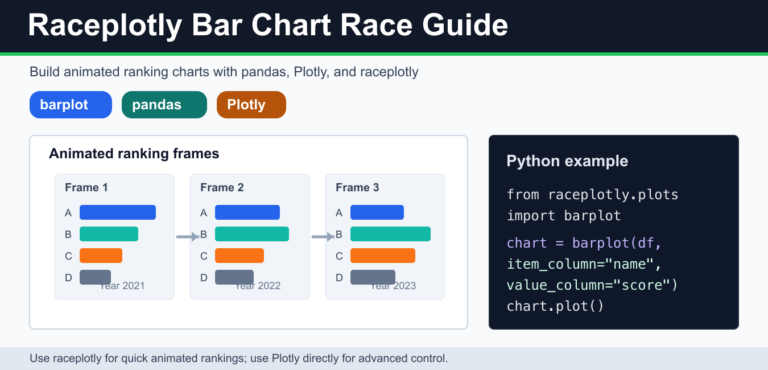
Task: Click the orange bar C in Frame 1
Action: [x=101, y=256]
